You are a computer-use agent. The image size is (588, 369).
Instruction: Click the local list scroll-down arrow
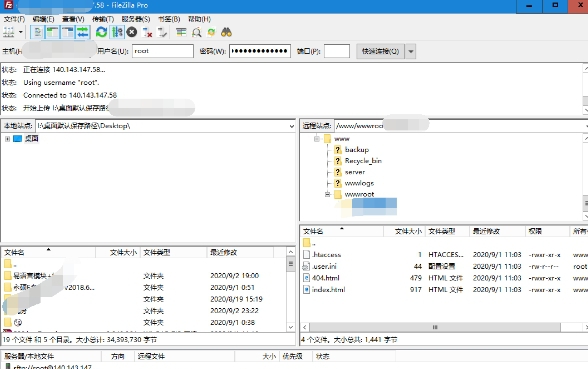pos(291,327)
